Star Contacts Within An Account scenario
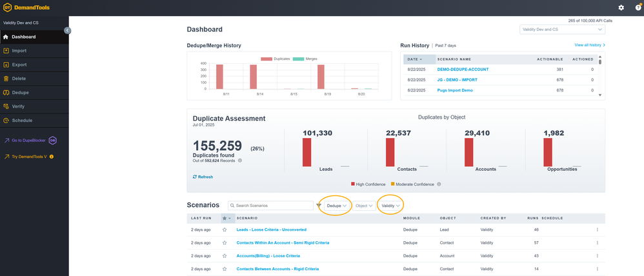 [225, 242]
